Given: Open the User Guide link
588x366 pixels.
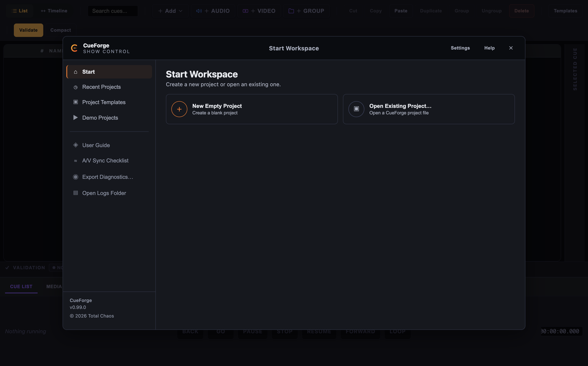Looking at the screenshot, I should tap(109, 145).
